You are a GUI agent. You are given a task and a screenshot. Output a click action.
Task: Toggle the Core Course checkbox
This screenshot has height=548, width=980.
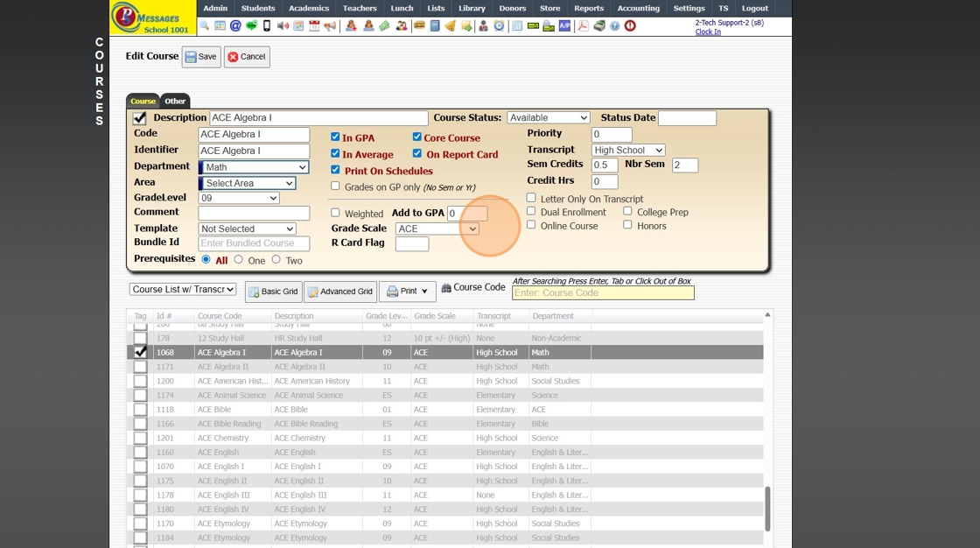click(416, 137)
